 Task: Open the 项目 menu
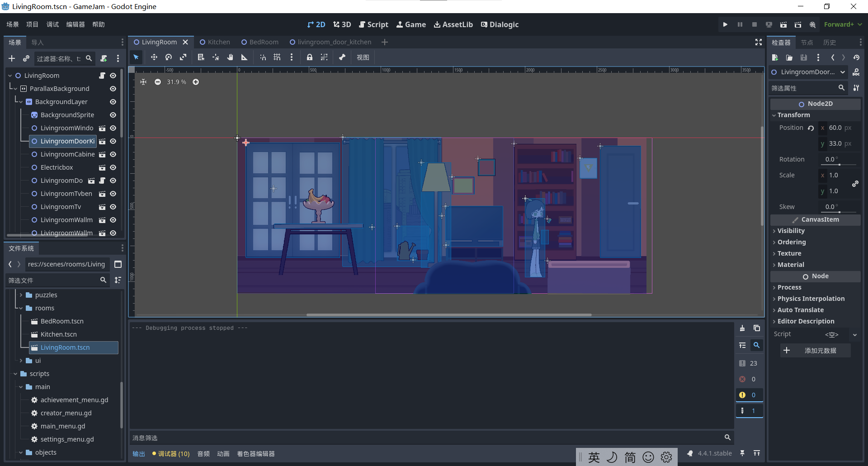click(32, 24)
